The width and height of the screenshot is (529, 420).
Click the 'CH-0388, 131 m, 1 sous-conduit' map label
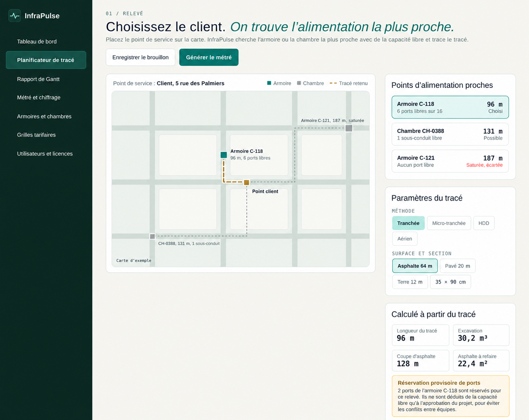click(189, 243)
